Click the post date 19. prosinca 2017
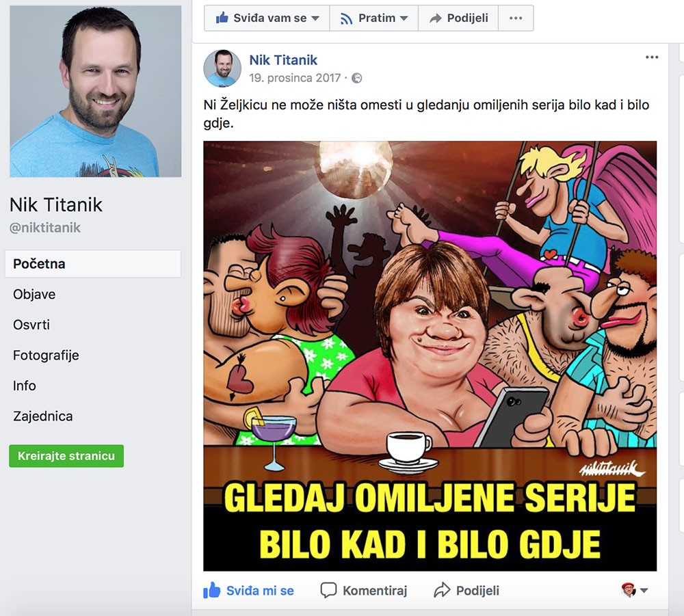The width and height of the screenshot is (684, 616). 295,78
